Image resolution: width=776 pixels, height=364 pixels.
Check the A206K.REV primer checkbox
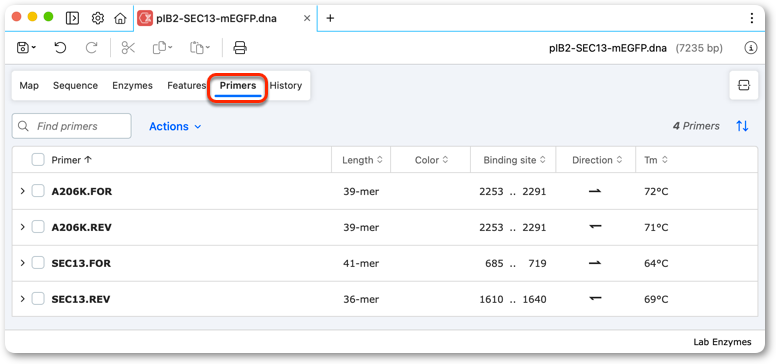tap(38, 227)
